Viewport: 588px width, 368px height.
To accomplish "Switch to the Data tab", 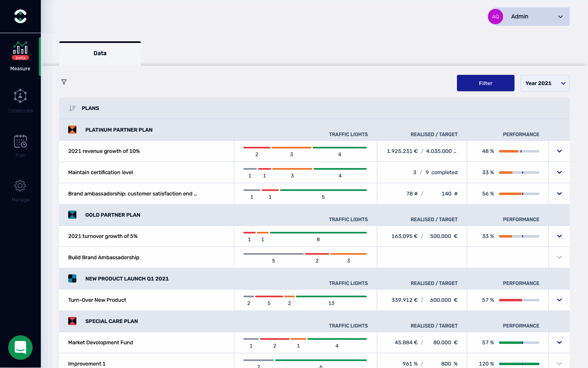I will coord(100,54).
